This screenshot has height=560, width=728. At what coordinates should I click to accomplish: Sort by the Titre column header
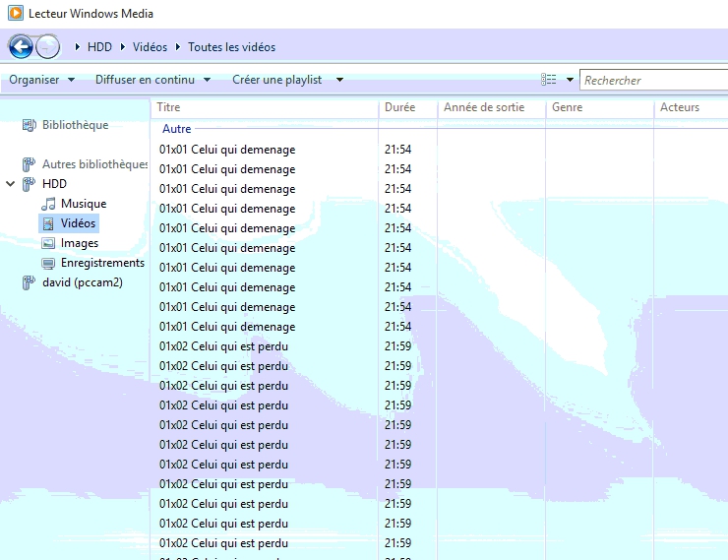click(x=168, y=107)
